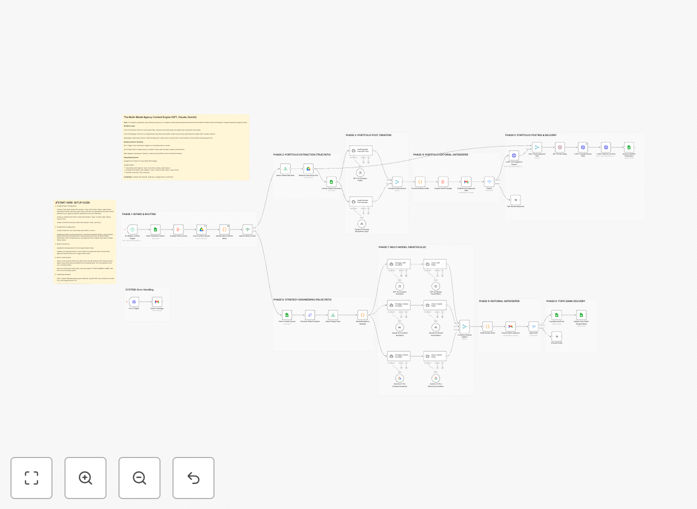
Task: Open the Gemini model under bottom-left Phase 7 agent
Action: [x=399, y=378]
